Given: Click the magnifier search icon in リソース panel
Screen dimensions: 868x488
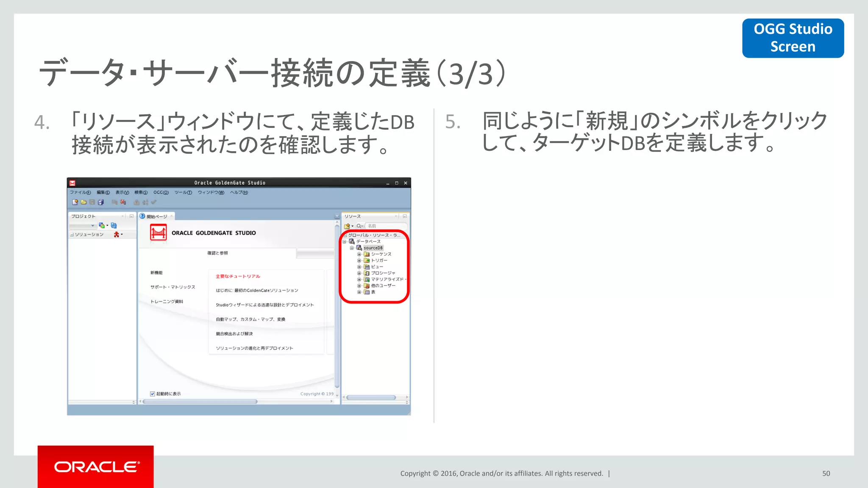Looking at the screenshot, I should (x=359, y=226).
